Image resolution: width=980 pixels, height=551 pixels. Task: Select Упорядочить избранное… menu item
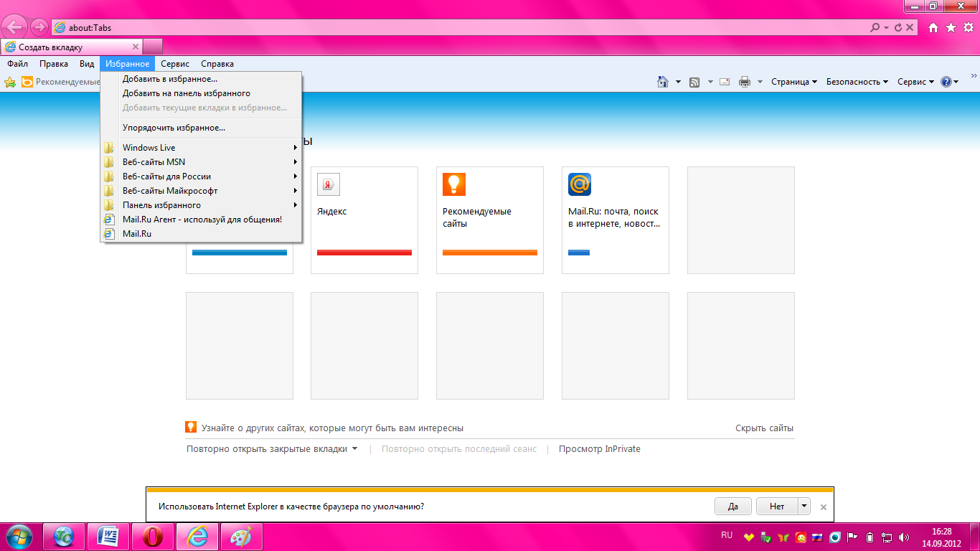tap(202, 128)
